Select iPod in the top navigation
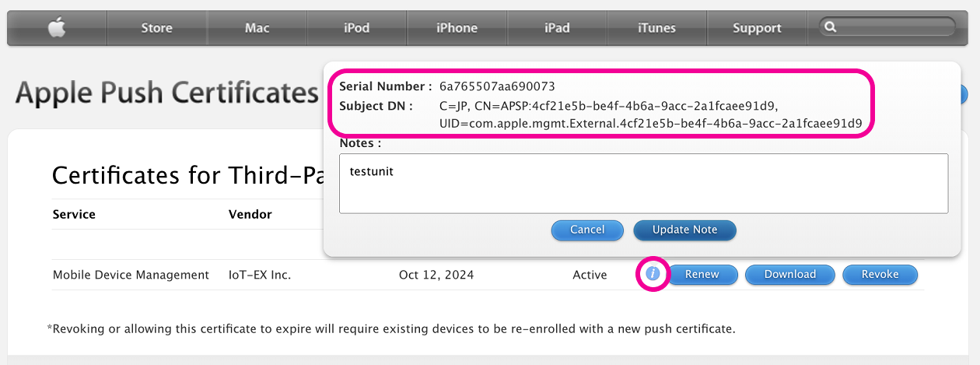This screenshot has height=365, width=980. 356,28
